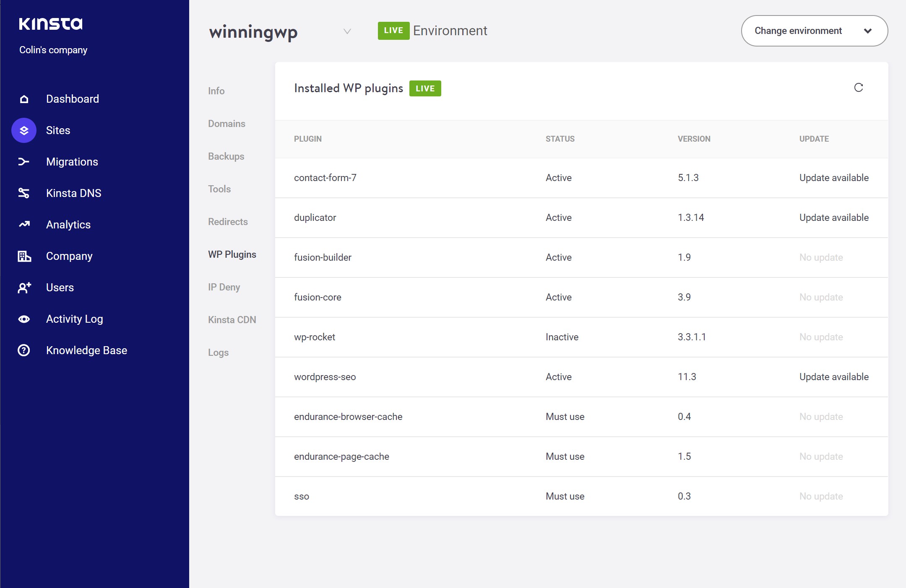
Task: Click the winningwp site title
Action: coord(253,32)
